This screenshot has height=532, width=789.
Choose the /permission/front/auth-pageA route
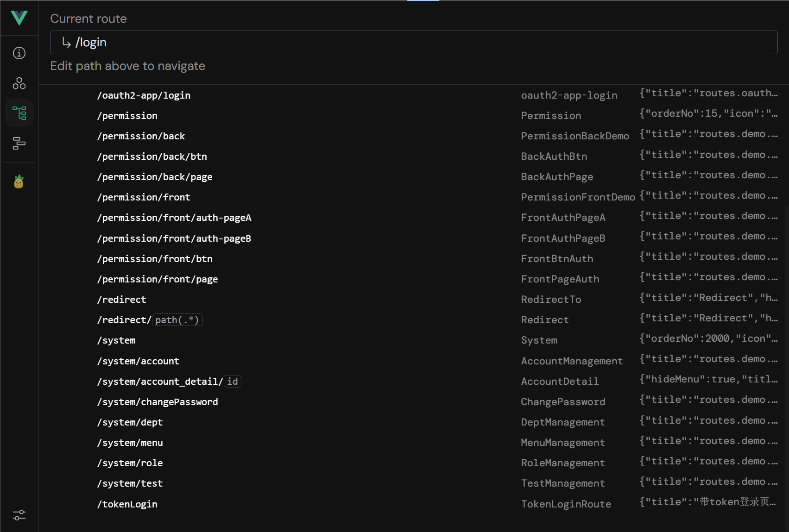coord(174,218)
